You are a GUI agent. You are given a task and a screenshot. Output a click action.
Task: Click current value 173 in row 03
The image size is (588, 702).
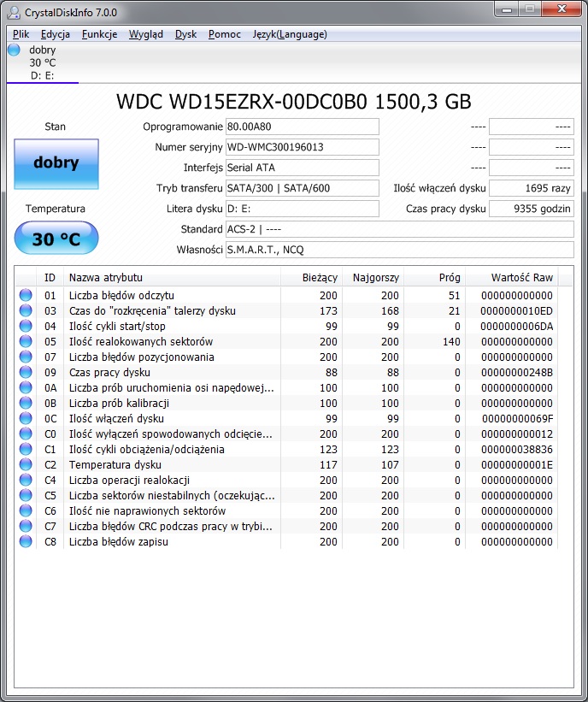pos(328,310)
